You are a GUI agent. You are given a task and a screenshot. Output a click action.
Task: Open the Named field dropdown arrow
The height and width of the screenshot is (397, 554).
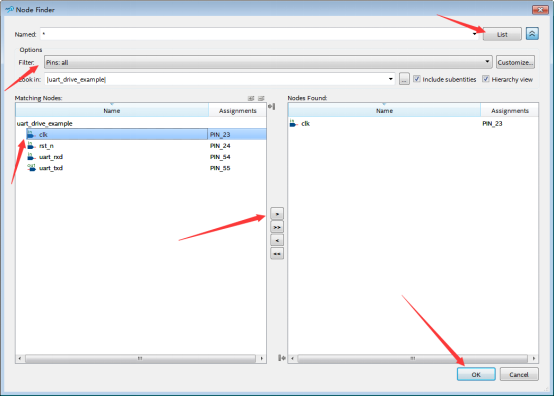(474, 34)
